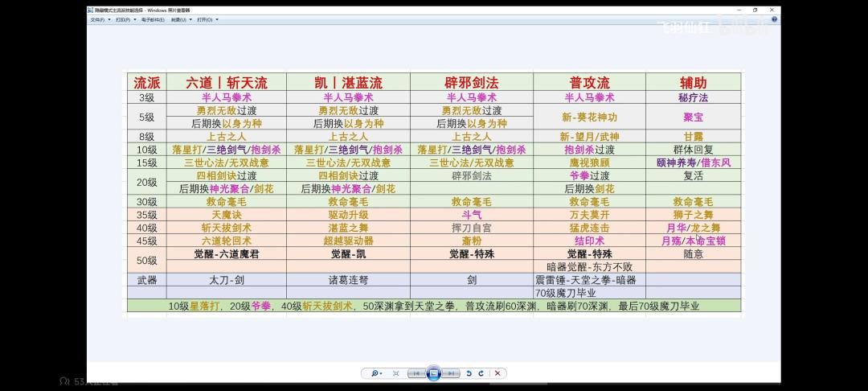868x391 pixels.
Task: Open the 打开(O) dropdown menu
Action: click(207, 19)
